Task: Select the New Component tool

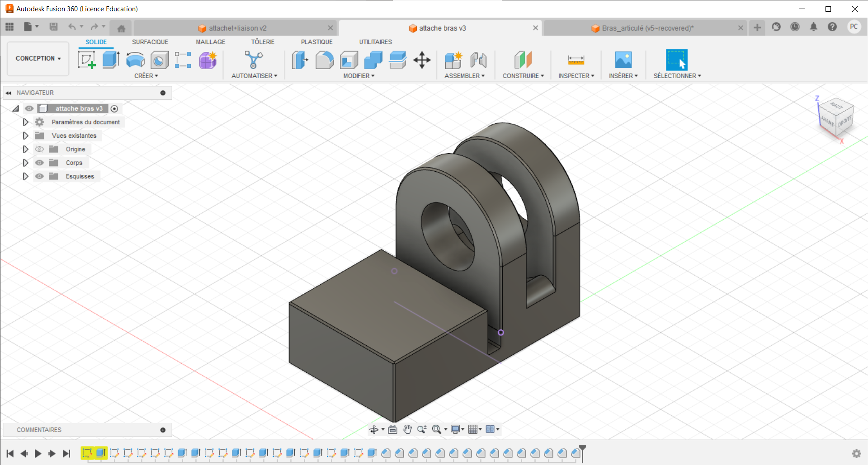Action: click(x=453, y=60)
